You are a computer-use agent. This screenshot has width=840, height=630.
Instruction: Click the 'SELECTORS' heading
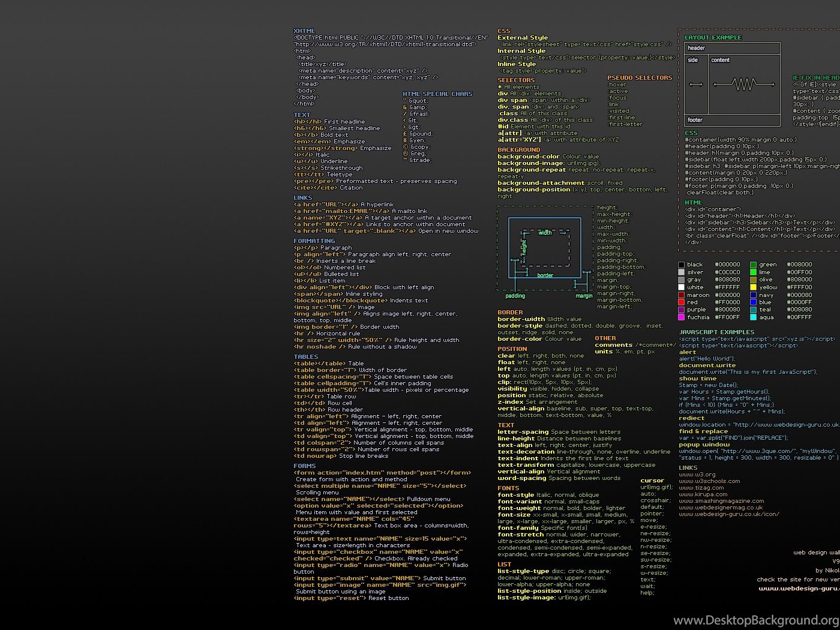point(516,80)
